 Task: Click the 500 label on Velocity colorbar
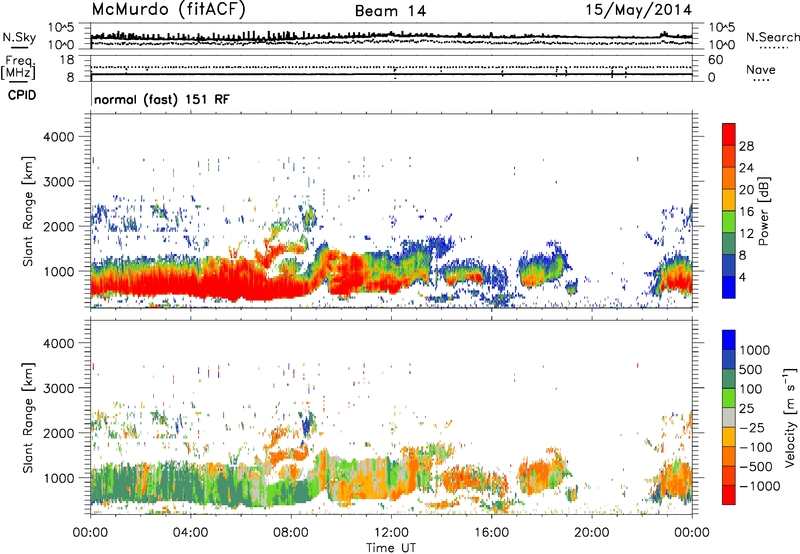751,369
